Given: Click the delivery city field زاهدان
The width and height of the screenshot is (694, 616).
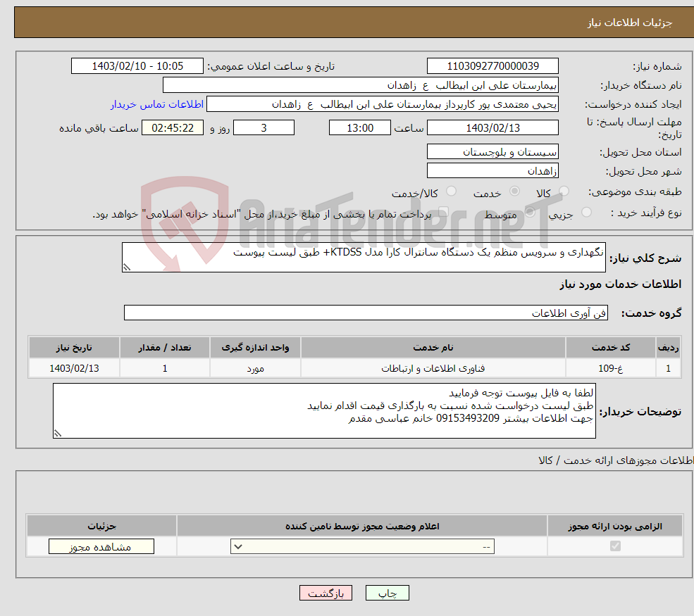Looking at the screenshot, I should (492, 170).
